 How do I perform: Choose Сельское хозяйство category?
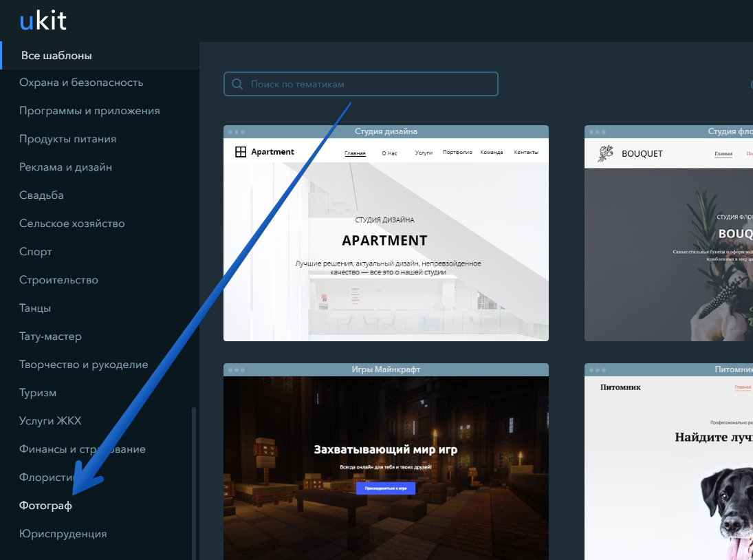pos(72,224)
